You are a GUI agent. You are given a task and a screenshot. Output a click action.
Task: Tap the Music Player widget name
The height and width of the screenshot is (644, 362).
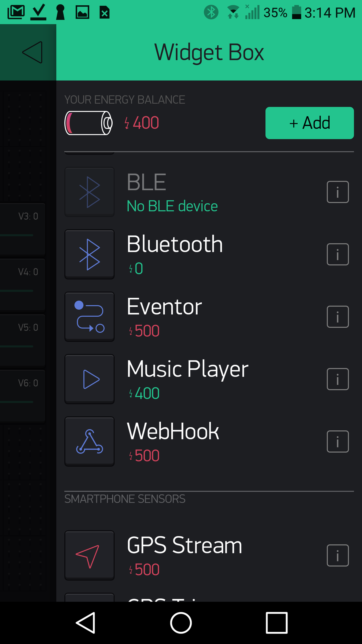click(x=187, y=369)
